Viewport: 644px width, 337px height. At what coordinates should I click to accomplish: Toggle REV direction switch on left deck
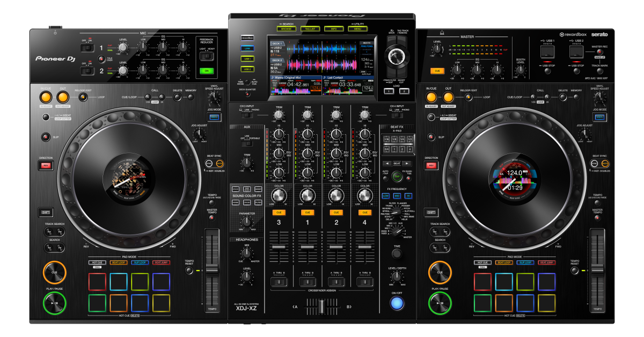(x=46, y=166)
